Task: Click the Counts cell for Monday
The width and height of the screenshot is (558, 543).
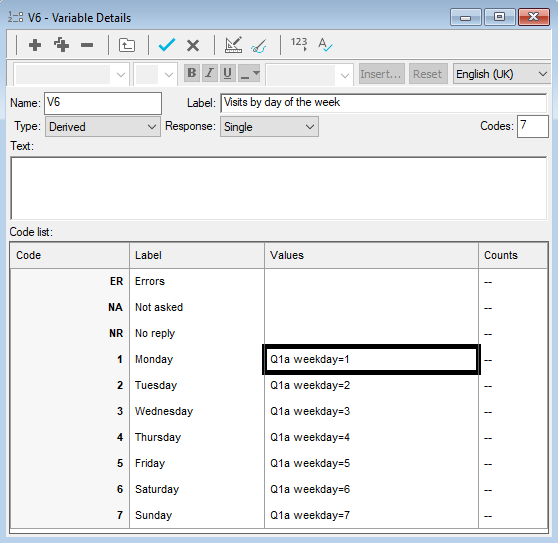Action: point(513,359)
